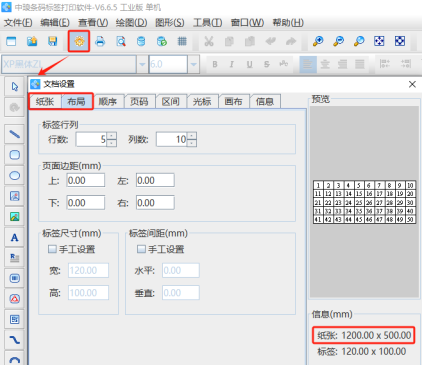Enable manual setting for label spacing

coord(141,249)
